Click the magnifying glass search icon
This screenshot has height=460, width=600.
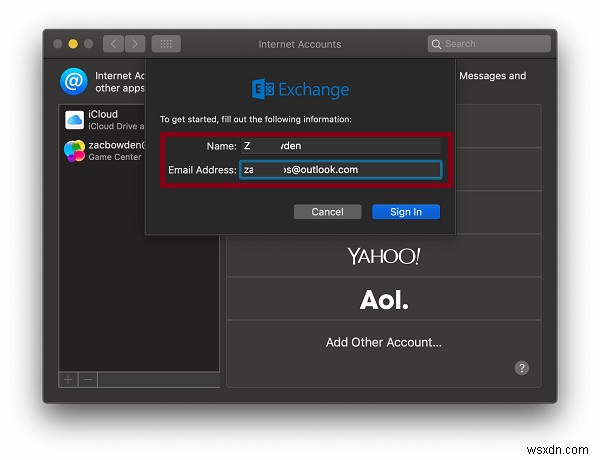coord(436,44)
